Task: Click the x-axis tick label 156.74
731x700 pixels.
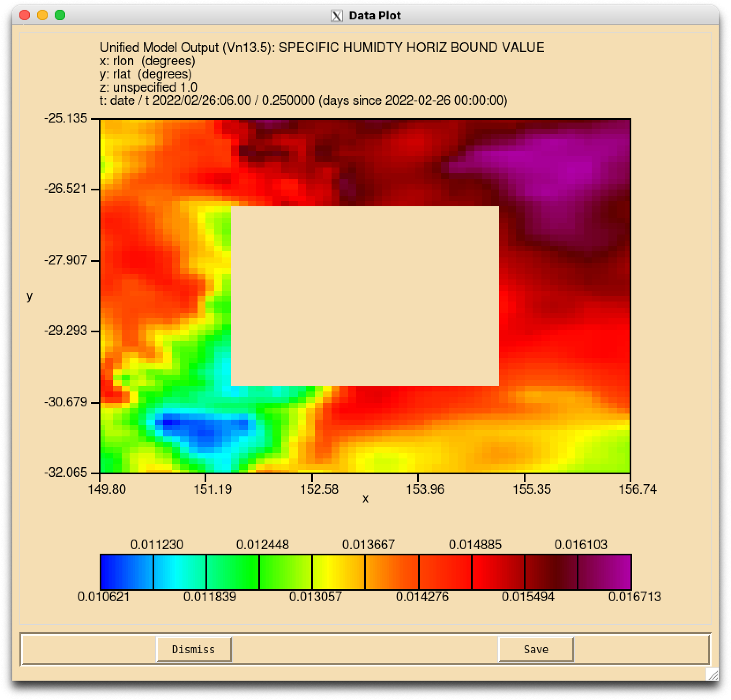Action: pos(638,489)
